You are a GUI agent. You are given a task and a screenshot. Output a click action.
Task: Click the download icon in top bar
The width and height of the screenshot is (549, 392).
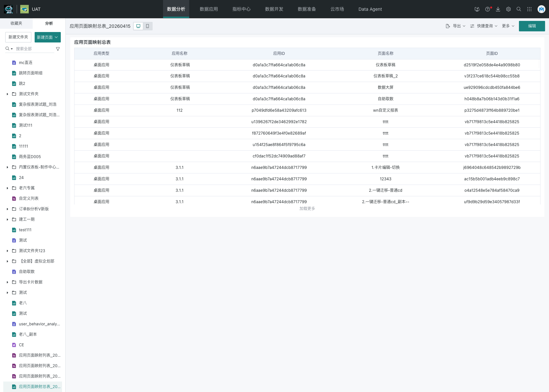[498, 9]
